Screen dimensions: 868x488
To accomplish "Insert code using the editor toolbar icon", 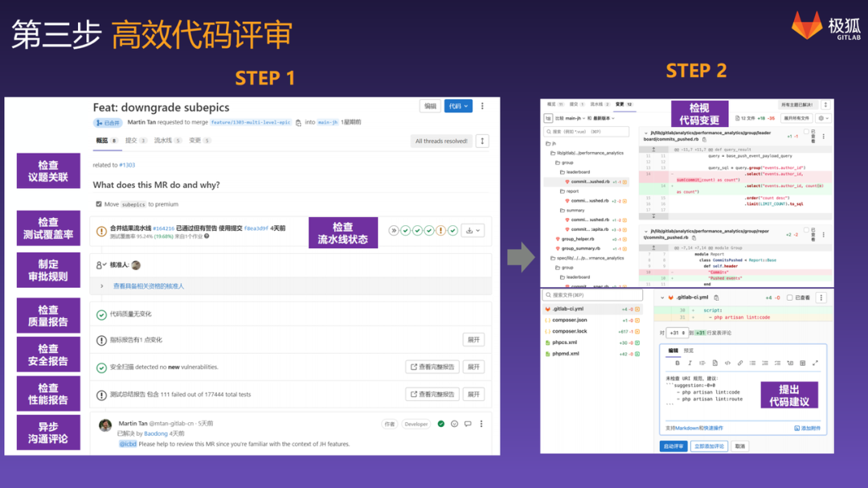I will pos(727,363).
